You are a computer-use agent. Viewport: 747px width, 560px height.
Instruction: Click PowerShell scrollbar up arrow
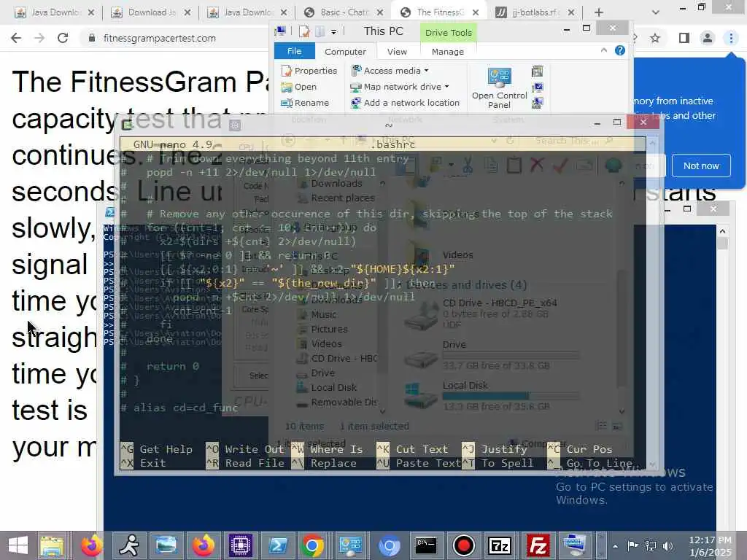(723, 231)
